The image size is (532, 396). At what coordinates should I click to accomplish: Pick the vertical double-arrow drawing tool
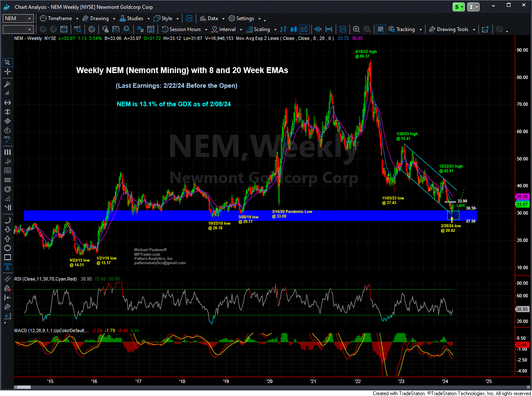click(x=7, y=113)
